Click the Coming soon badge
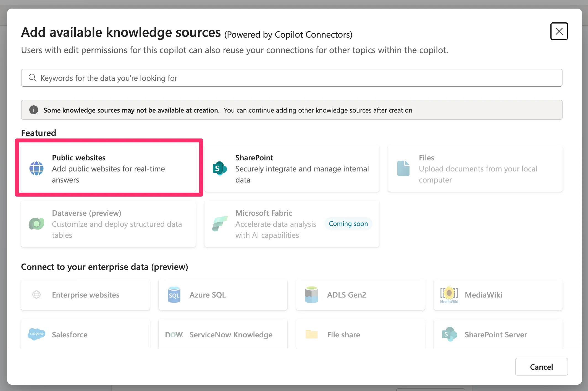This screenshot has height=391, width=588. point(348,224)
